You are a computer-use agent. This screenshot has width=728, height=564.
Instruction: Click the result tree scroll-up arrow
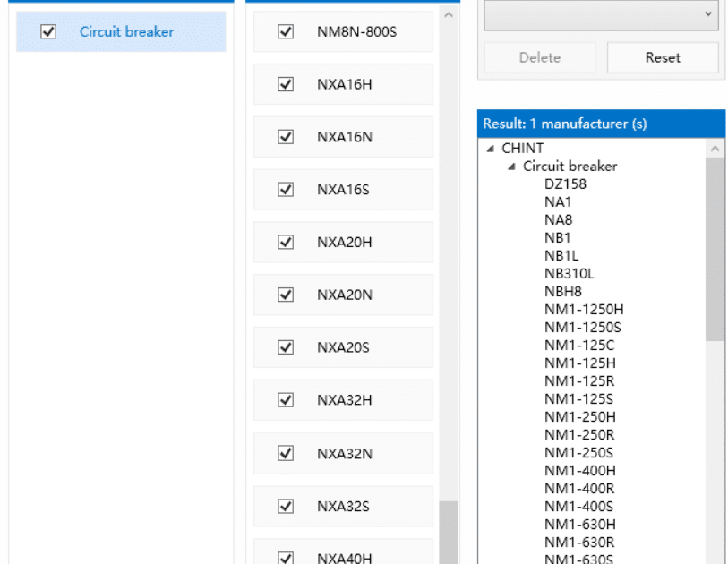[x=715, y=149]
